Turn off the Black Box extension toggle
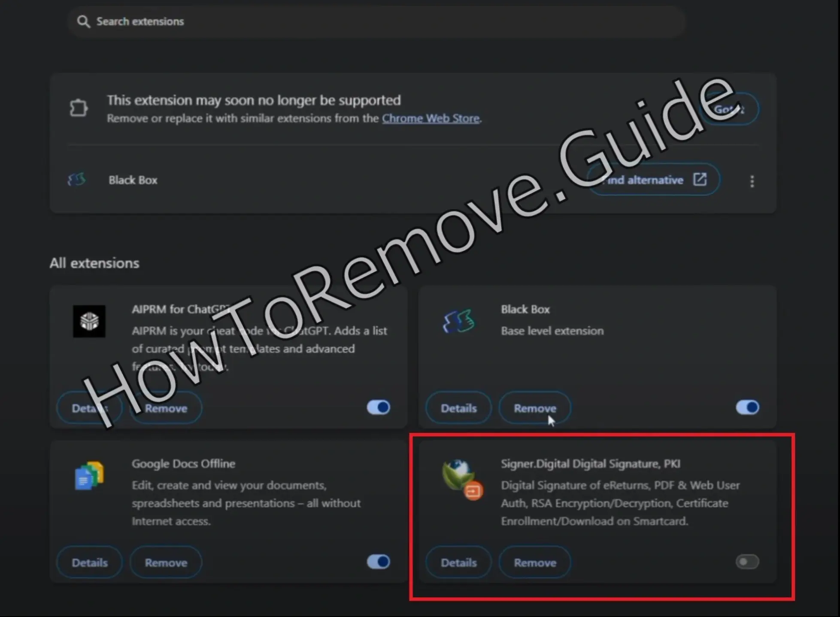The height and width of the screenshot is (617, 840). 747,407
